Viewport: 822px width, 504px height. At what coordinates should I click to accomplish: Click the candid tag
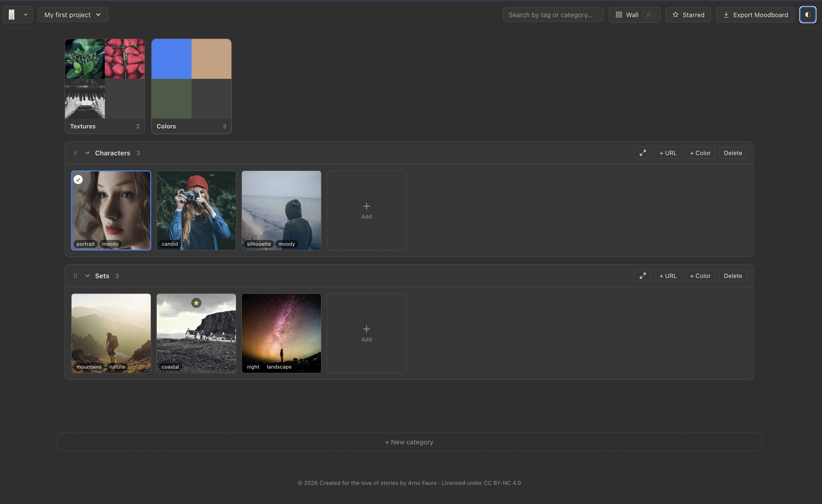[170, 244]
